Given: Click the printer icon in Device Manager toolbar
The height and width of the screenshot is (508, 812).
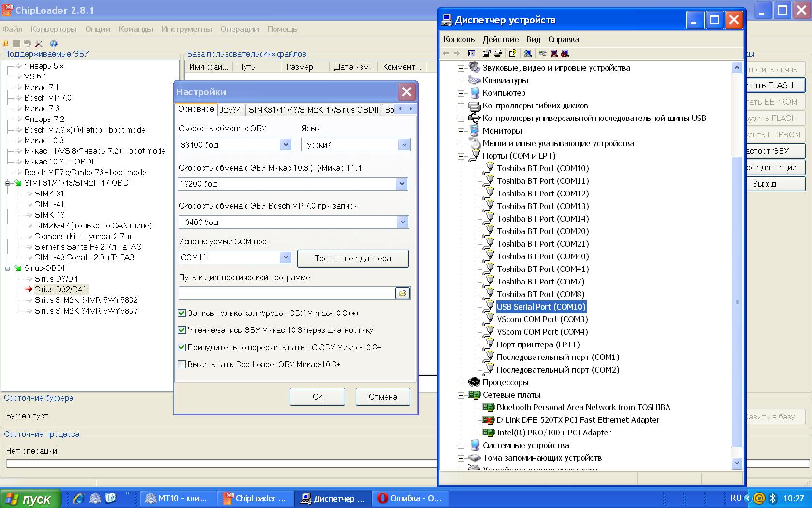Looking at the screenshot, I should (498, 53).
